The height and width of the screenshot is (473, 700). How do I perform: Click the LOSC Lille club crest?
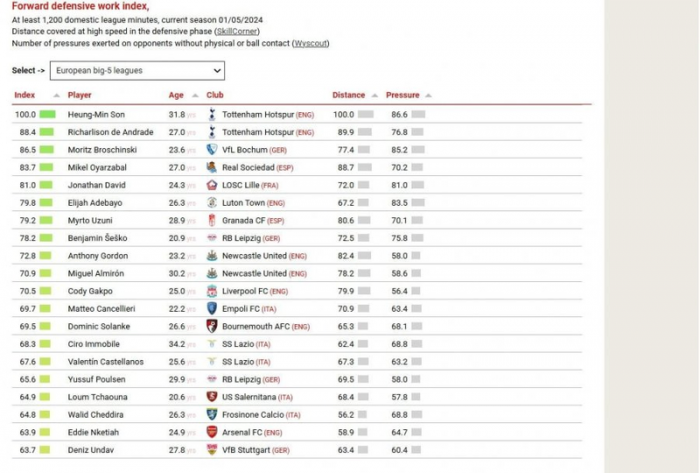pos(212,185)
